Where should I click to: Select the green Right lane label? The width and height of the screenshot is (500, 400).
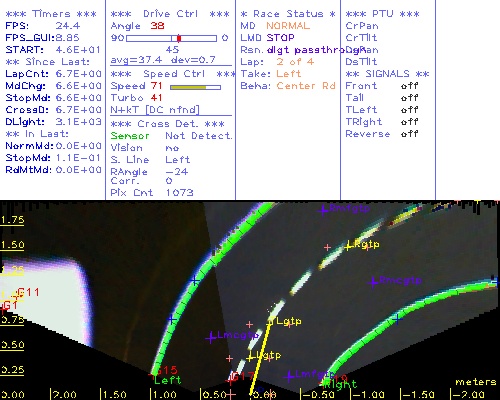(340, 384)
